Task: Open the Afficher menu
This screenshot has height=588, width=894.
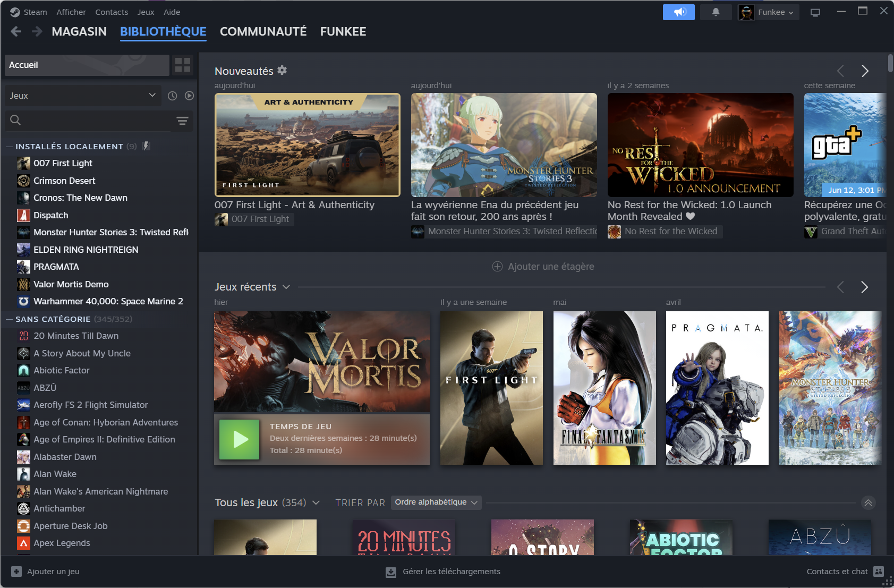Action: click(x=71, y=12)
